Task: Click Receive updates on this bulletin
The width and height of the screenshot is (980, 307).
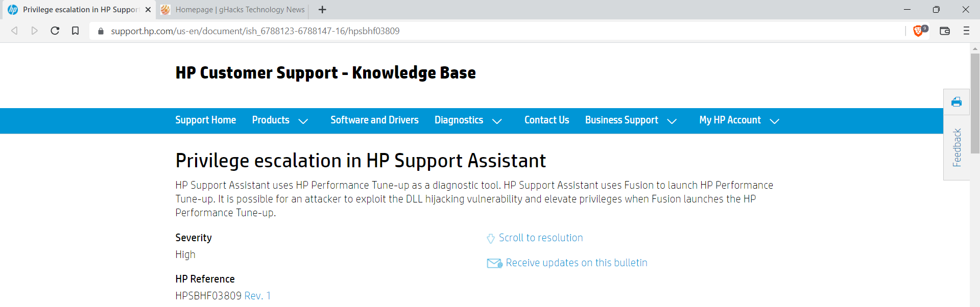Action: 576,263
